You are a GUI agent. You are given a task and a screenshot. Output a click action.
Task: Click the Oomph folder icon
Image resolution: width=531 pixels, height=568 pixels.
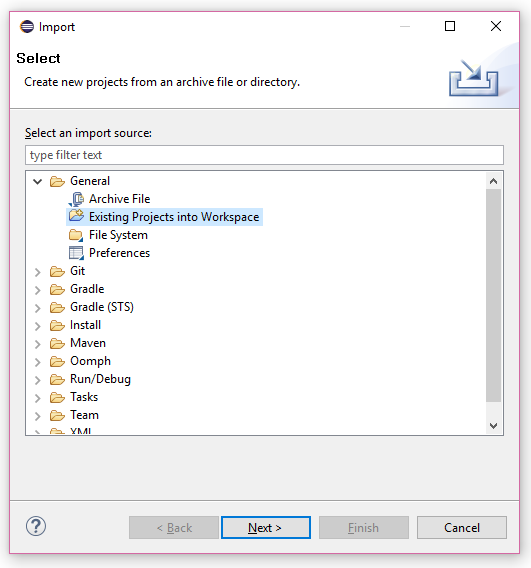click(57, 361)
